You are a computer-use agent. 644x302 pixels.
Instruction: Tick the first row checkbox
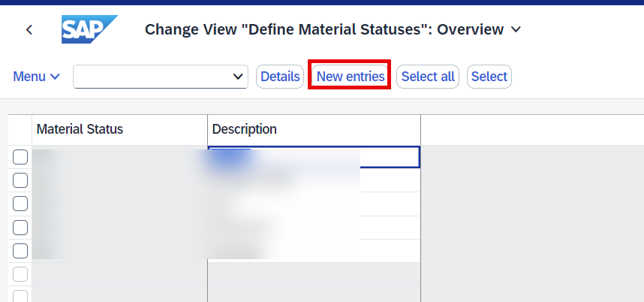point(20,157)
